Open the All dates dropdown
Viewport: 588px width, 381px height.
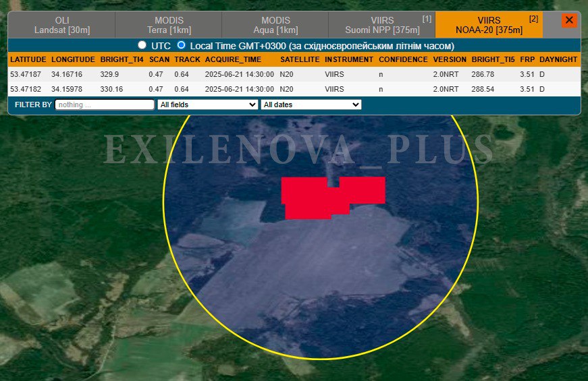click(x=311, y=105)
